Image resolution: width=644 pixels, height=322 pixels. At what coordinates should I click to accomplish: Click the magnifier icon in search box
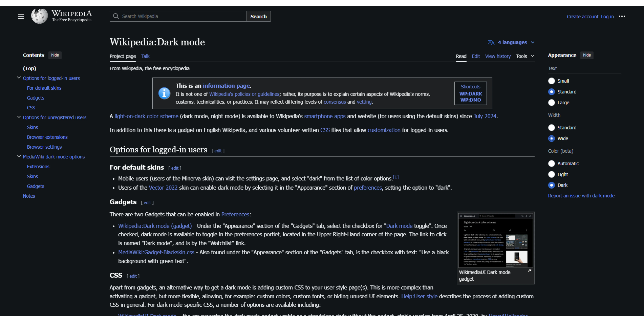point(116,16)
